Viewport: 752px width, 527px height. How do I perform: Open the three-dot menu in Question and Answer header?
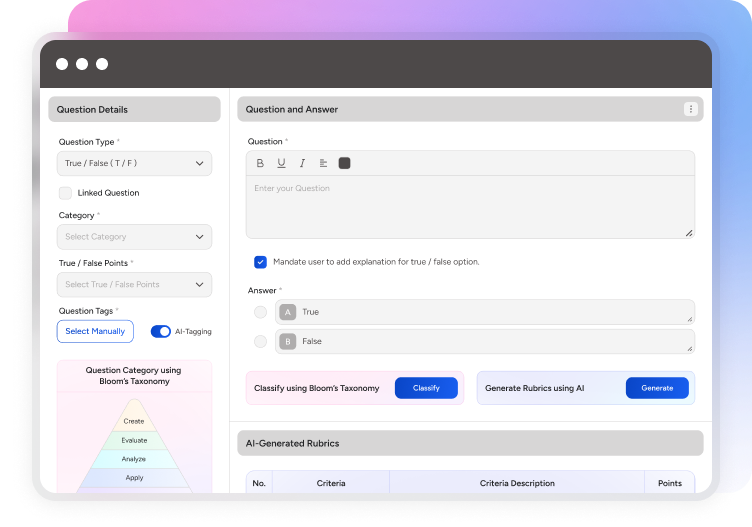(x=690, y=109)
